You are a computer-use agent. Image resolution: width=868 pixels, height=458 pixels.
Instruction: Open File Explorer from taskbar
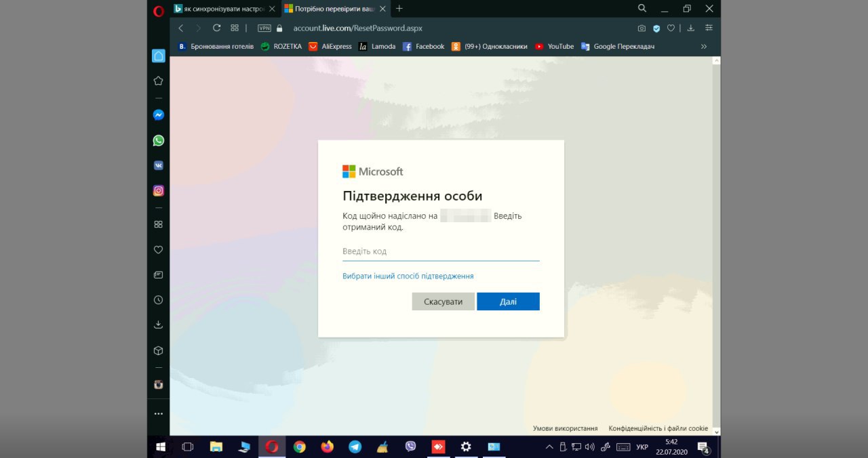[x=216, y=447]
